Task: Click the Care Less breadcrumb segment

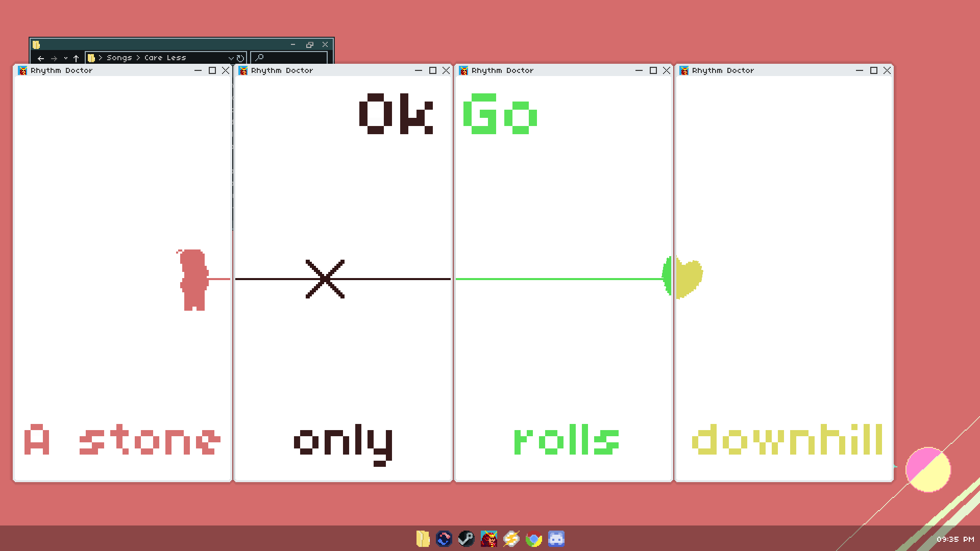Action: pyautogui.click(x=165, y=58)
